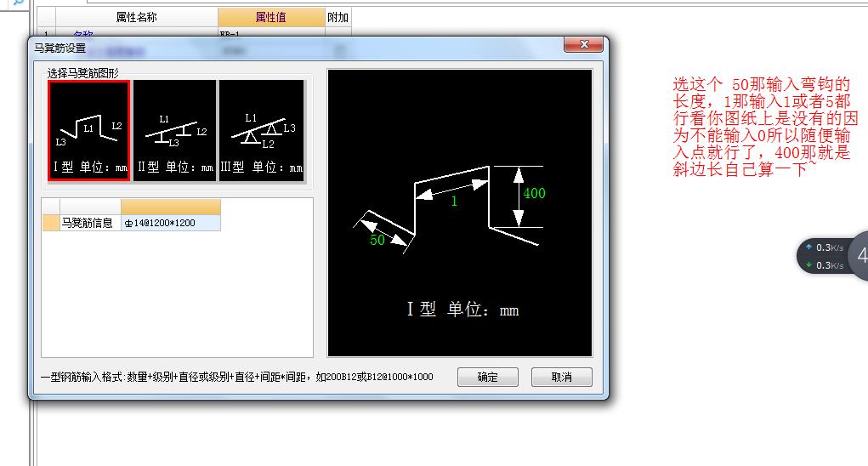
Task: Click the 1 dimension value in preview
Action: (x=454, y=202)
